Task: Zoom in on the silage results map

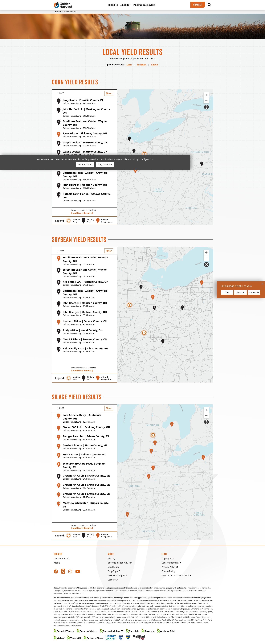Action: (x=206, y=410)
